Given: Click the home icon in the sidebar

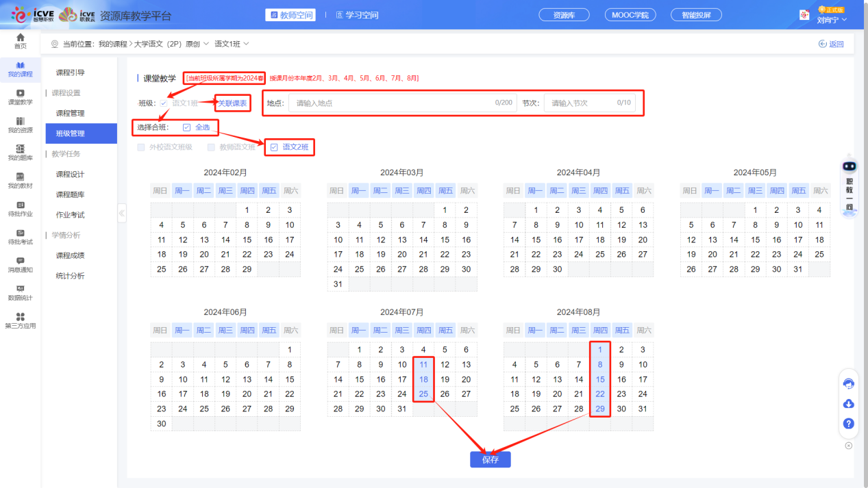Looking at the screenshot, I should point(21,38).
